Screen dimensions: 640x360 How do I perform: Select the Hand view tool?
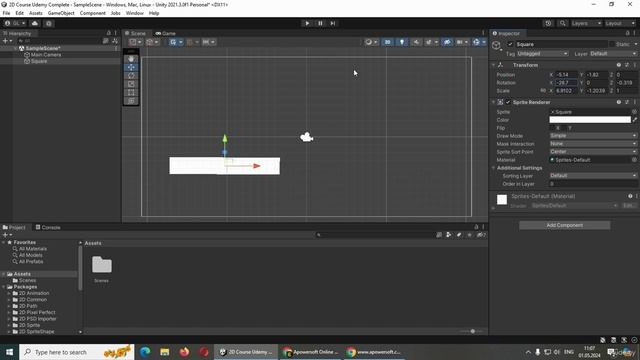[x=131, y=59]
